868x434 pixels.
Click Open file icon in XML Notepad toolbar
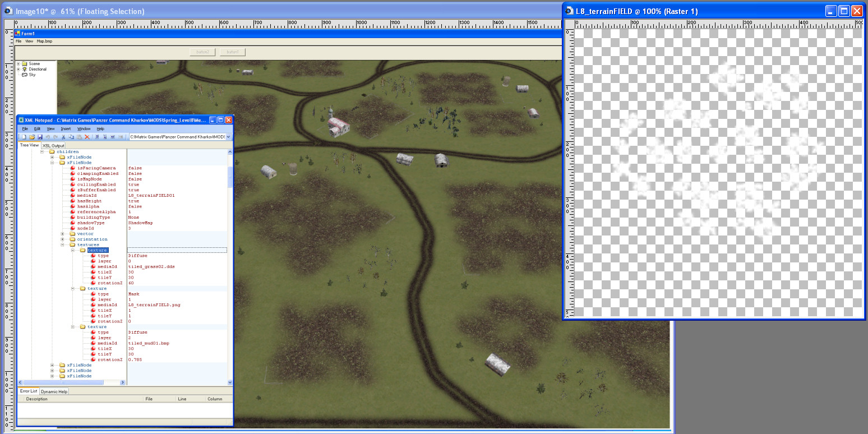click(x=32, y=137)
